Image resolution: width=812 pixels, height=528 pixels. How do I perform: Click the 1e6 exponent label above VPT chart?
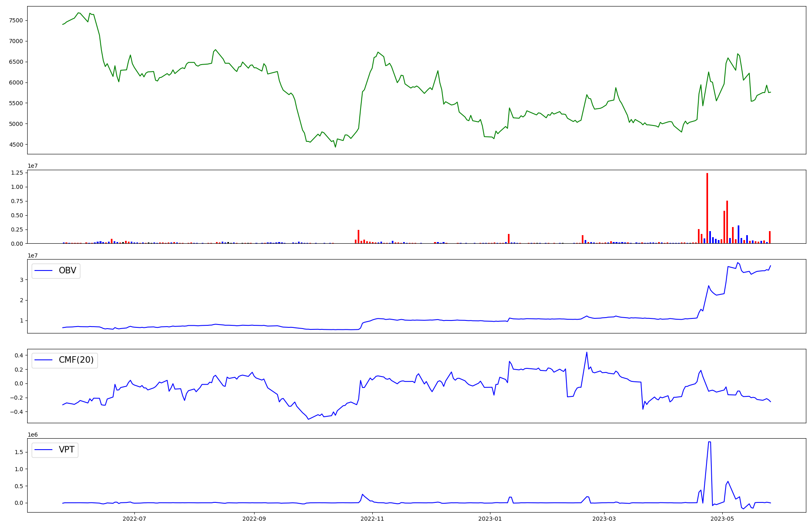[33, 435]
